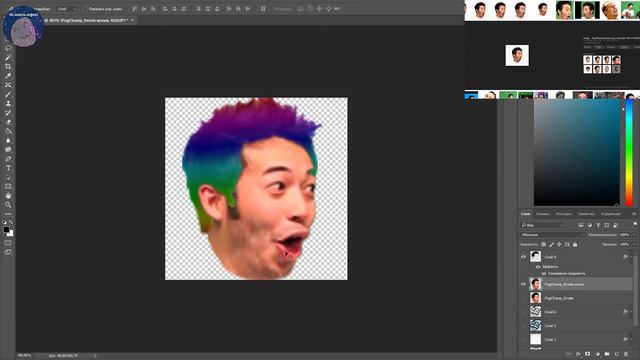
Task: Select the Paint Bucket tool
Action: coord(8,131)
